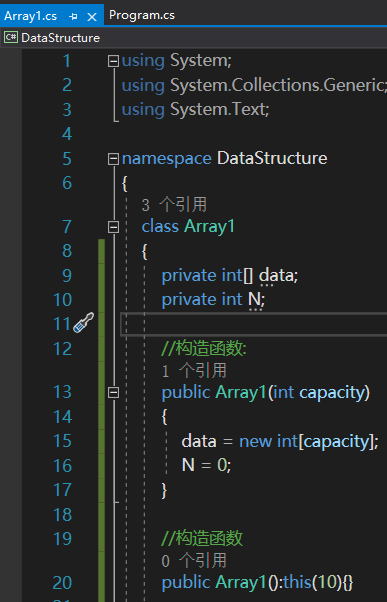Switch to the Program.cs tab
Viewport: 387px width, 602px height.
(142, 15)
